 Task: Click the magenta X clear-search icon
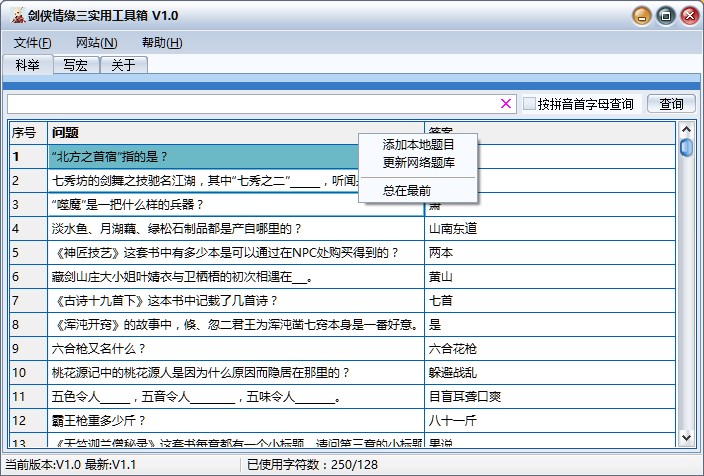[x=506, y=104]
